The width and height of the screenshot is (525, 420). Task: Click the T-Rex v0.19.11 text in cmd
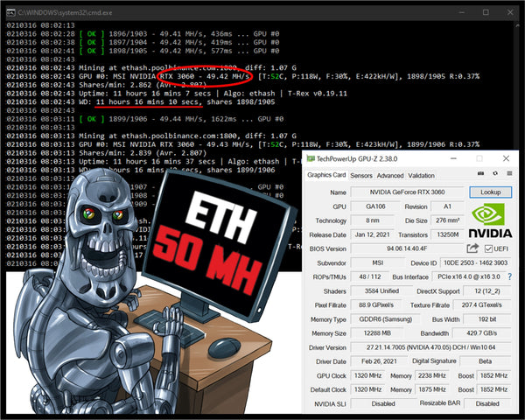click(x=318, y=94)
